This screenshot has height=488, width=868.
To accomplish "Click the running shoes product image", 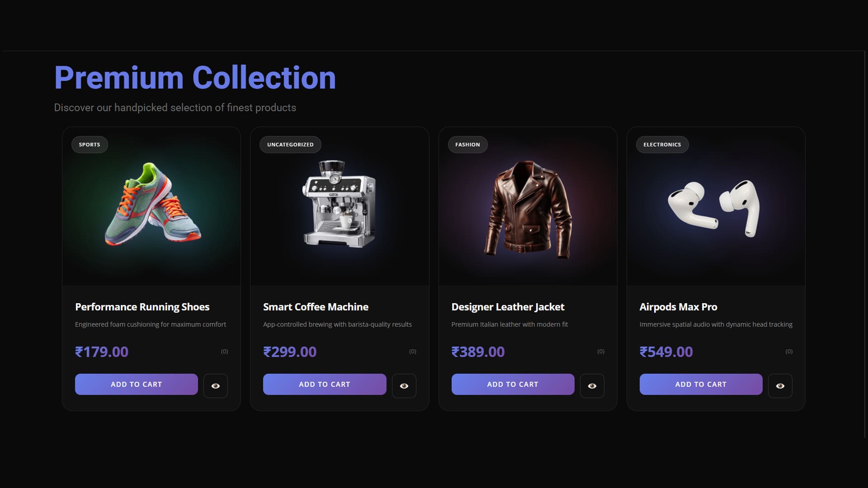I will (x=151, y=206).
